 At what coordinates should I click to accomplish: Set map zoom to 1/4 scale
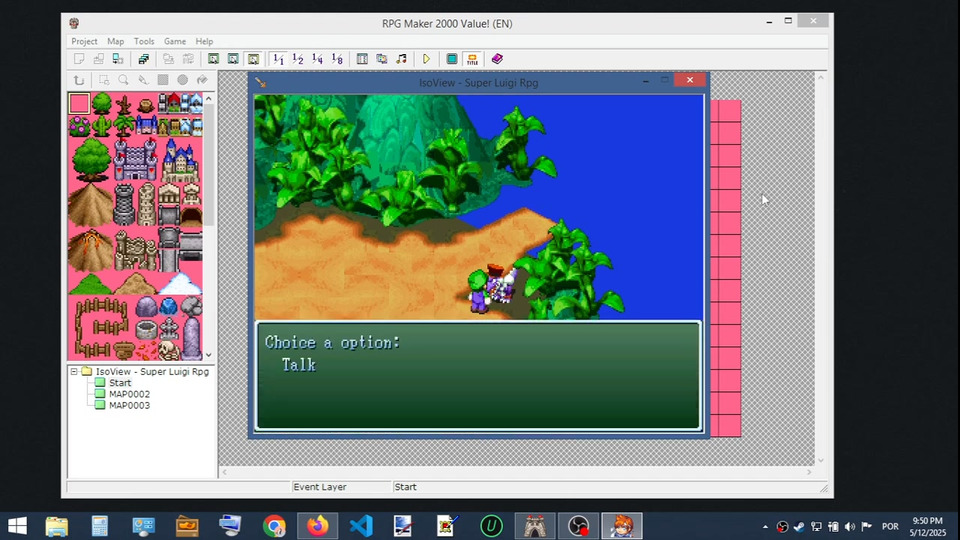tap(318, 59)
